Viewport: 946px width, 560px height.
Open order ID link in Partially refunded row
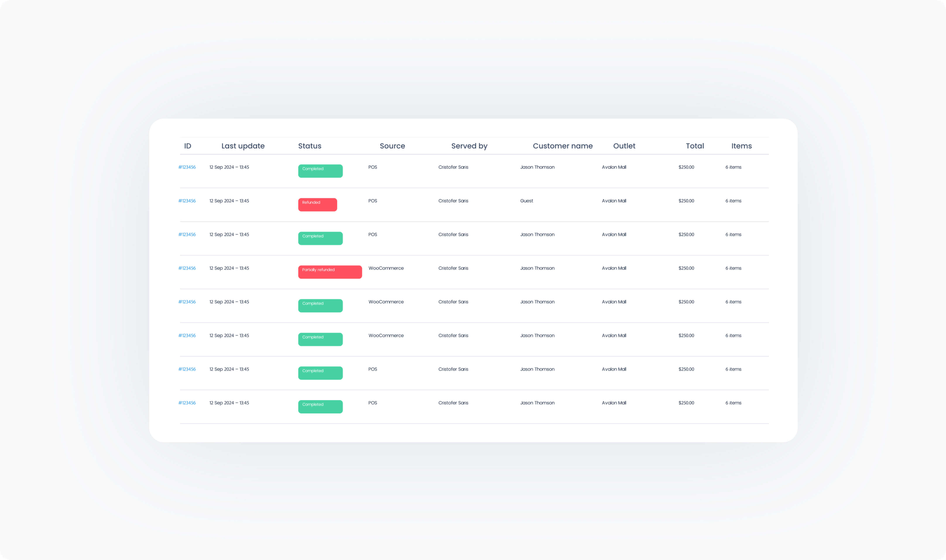point(187,268)
